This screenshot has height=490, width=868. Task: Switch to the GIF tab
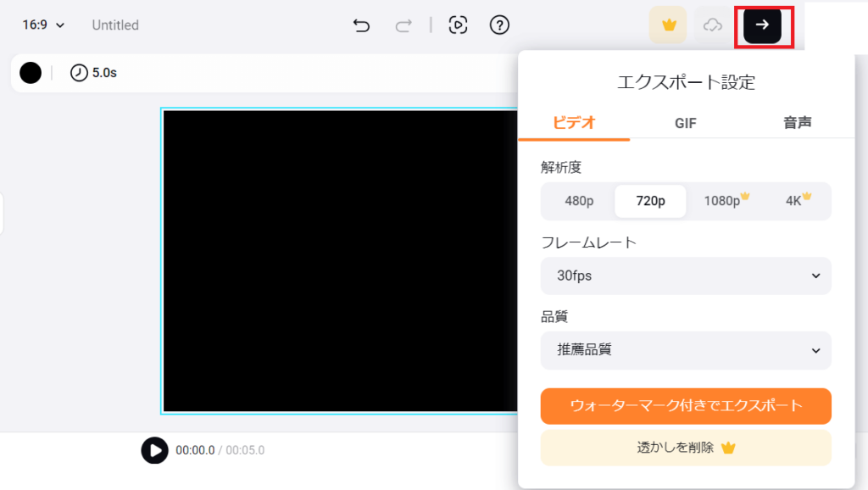coord(685,123)
